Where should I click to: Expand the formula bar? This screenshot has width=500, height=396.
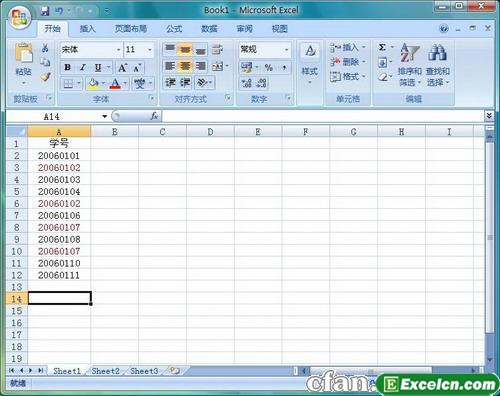pos(489,116)
